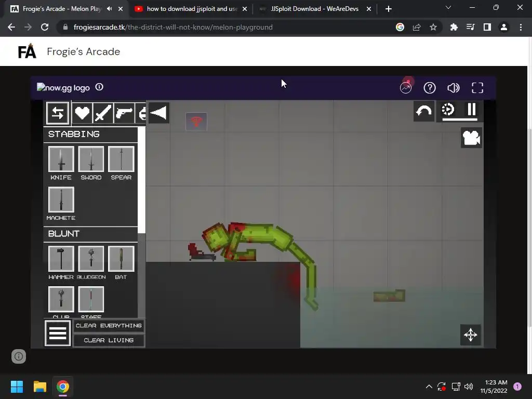Select the Machete weapon item
The image size is (532, 399).
click(x=61, y=199)
